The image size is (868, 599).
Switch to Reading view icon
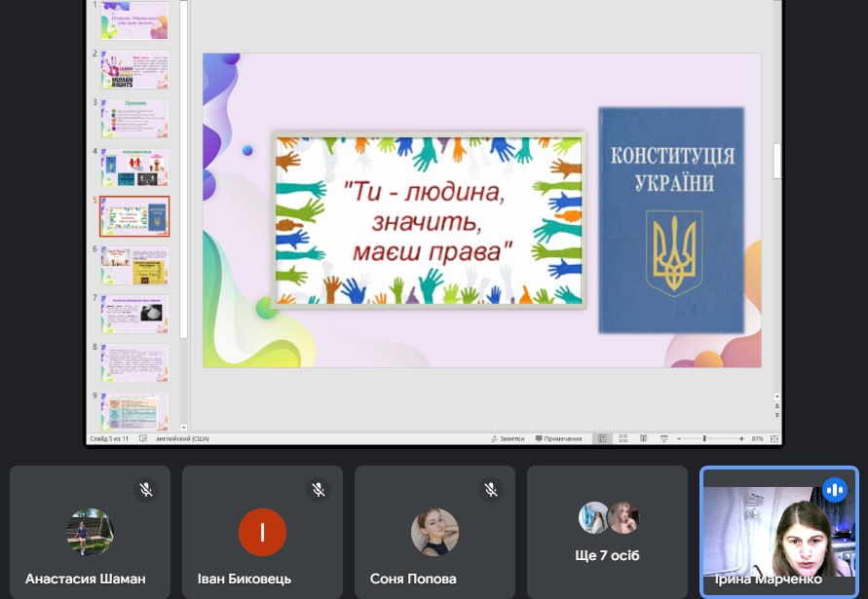tap(643, 438)
